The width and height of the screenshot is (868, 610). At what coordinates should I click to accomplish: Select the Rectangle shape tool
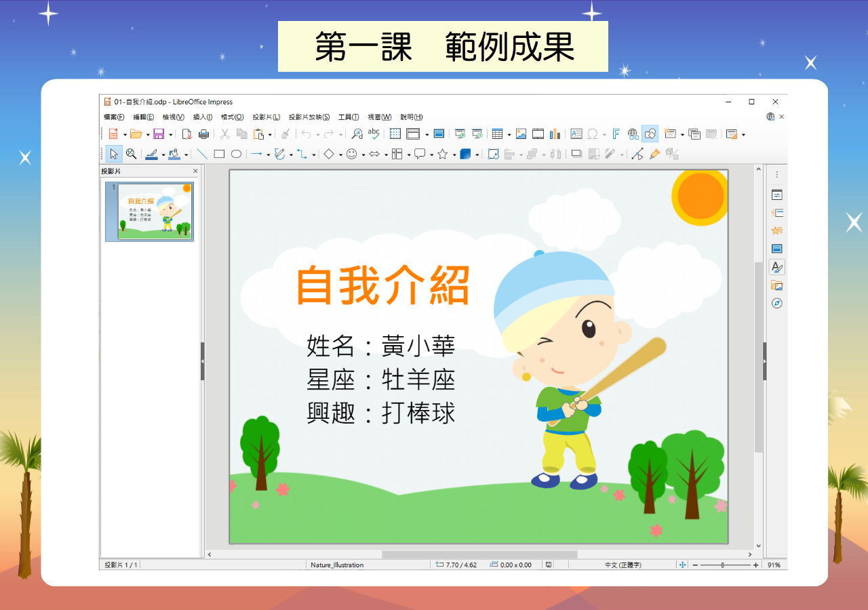219,155
